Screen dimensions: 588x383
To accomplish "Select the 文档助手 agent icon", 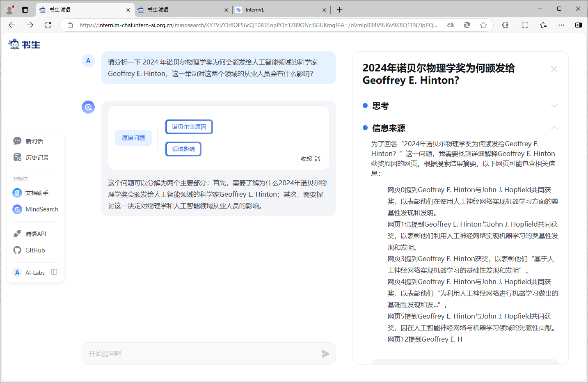I will 17,193.
